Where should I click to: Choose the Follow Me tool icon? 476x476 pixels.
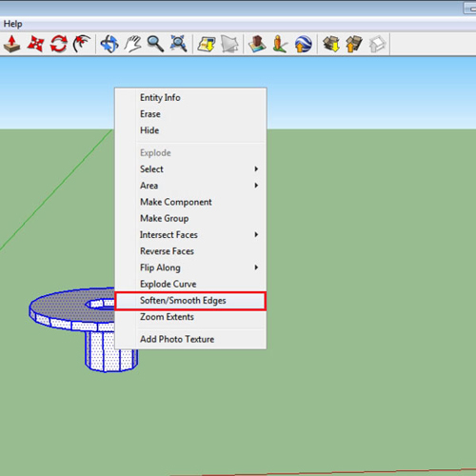tap(82, 44)
